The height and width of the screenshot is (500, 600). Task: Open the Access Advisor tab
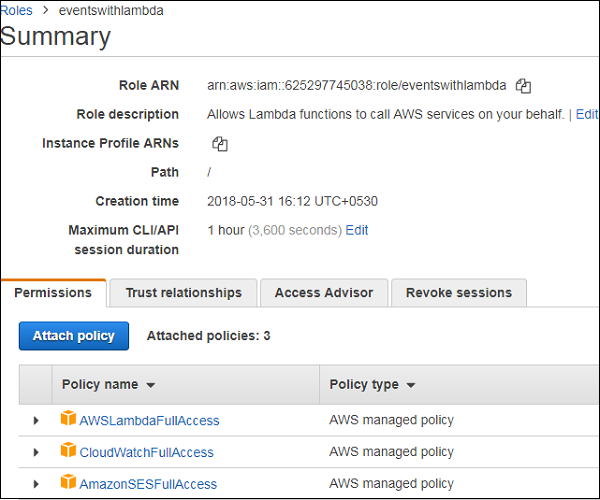click(x=324, y=293)
